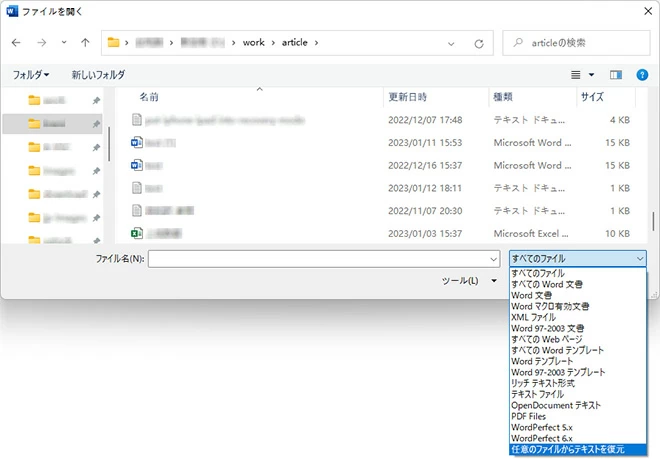Change view layout icon
Screen dimensions: 660x459
tap(576, 75)
